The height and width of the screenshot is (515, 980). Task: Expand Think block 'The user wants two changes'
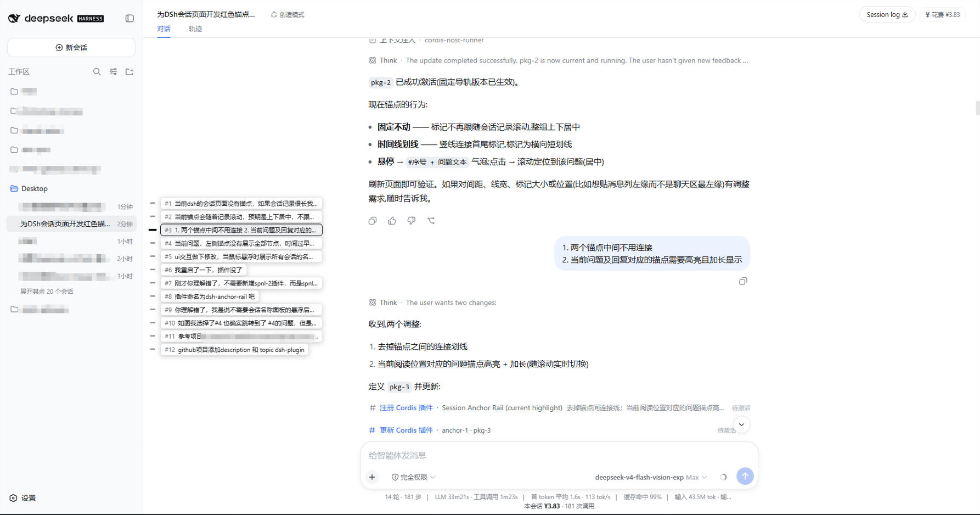[432, 303]
